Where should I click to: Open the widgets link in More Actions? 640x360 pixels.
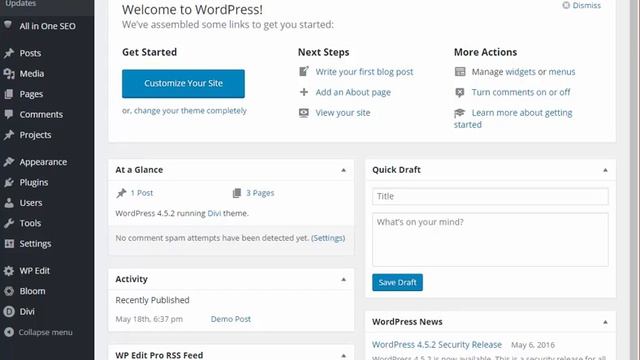(520, 72)
